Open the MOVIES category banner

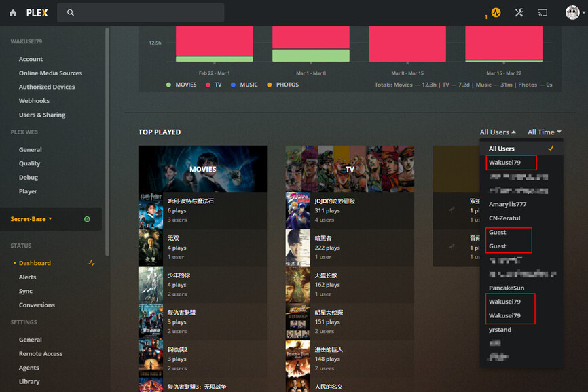[202, 169]
